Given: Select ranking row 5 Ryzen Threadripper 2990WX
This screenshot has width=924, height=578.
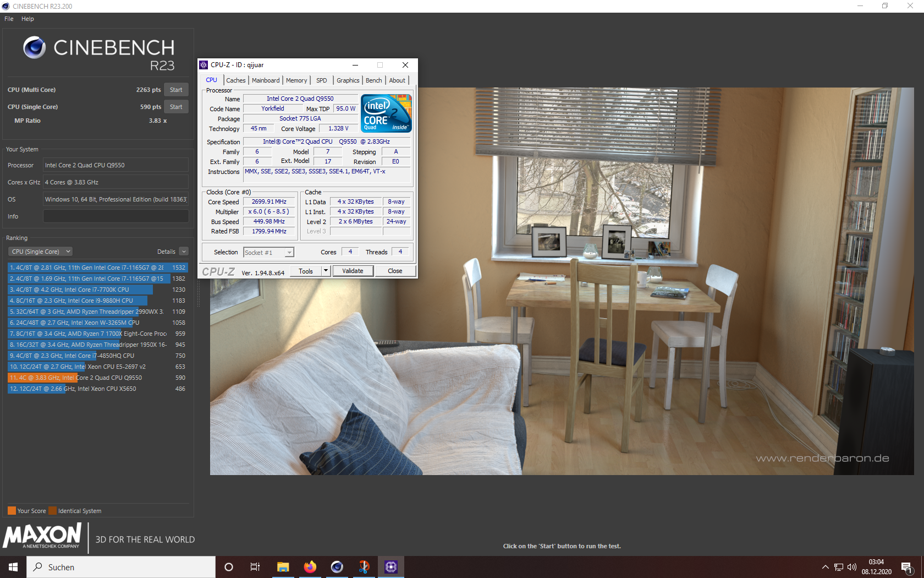Looking at the screenshot, I should (97, 312).
